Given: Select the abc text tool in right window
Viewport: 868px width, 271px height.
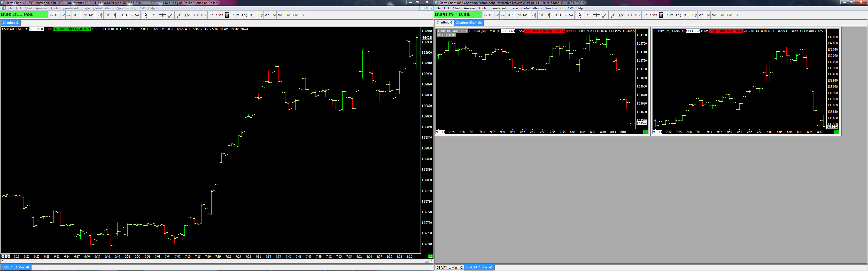Looking at the screenshot, I should (x=621, y=15).
